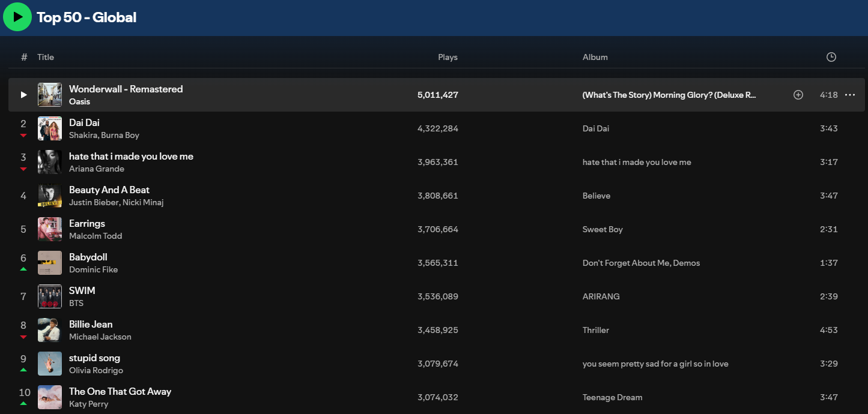Select the Babydoll song title
Screen dimensions: 868x414
click(x=88, y=257)
